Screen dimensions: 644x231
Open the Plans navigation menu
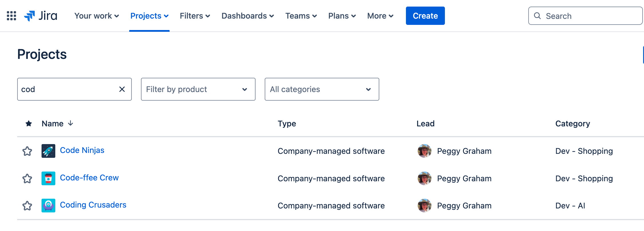[342, 16]
